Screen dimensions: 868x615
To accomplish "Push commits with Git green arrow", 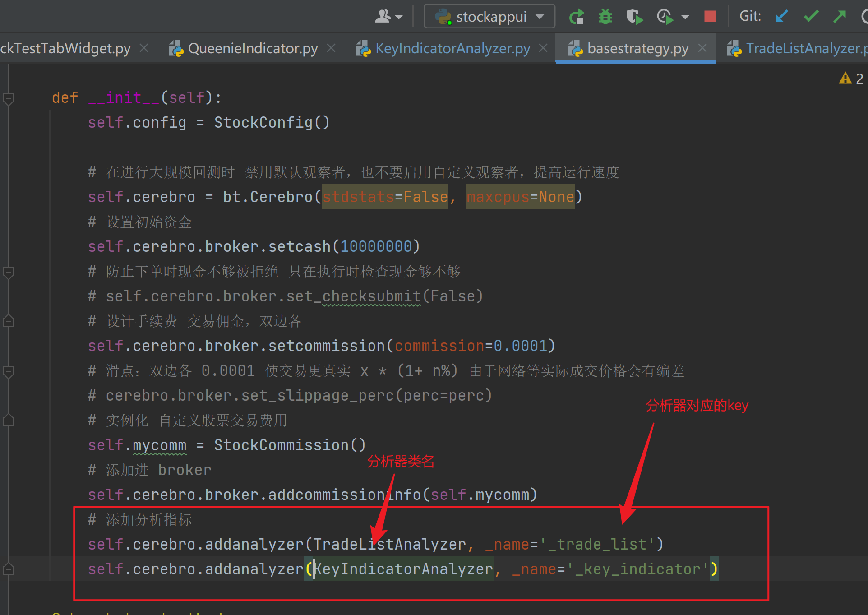I will [840, 17].
